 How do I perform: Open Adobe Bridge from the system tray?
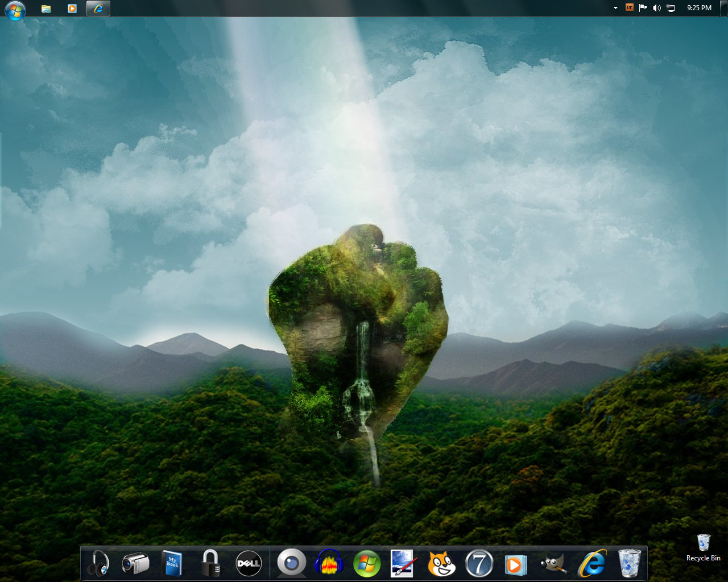(x=629, y=8)
